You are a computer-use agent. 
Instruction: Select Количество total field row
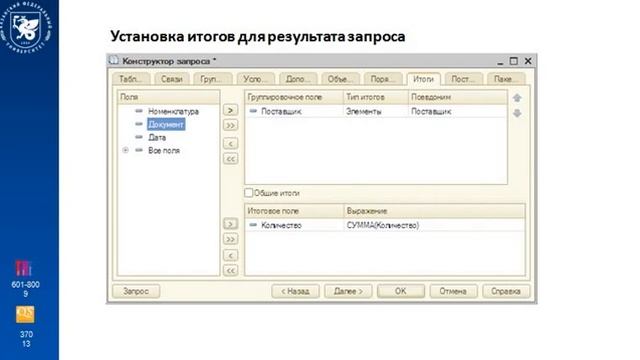tap(294, 225)
